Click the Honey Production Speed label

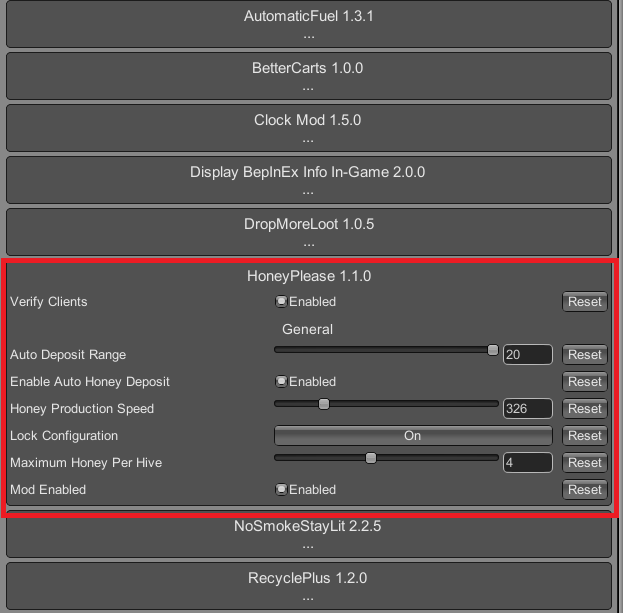pyautogui.click(x=82, y=408)
